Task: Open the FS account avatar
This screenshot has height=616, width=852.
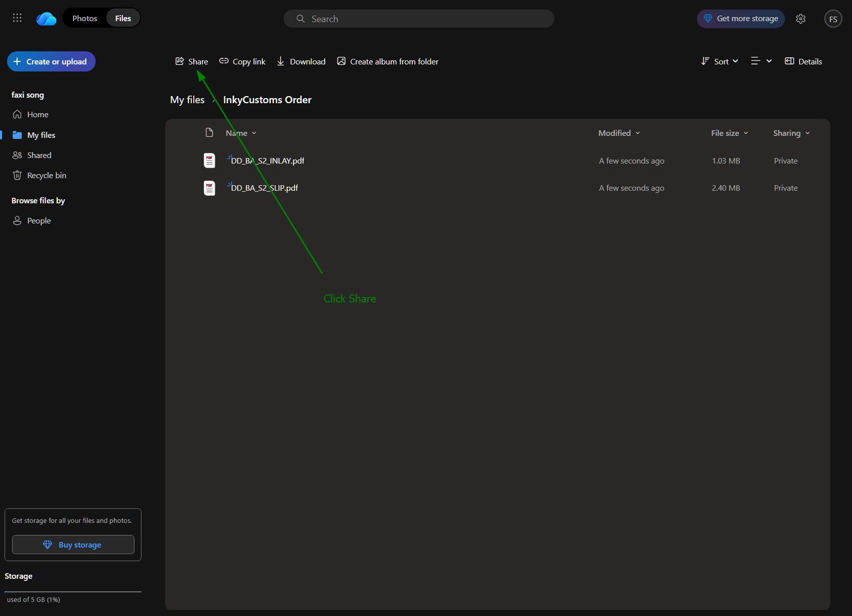Action: (833, 19)
